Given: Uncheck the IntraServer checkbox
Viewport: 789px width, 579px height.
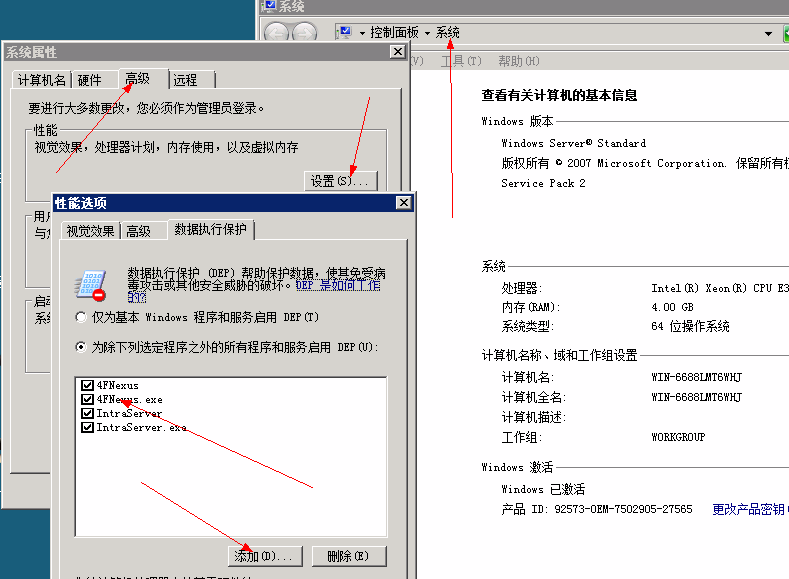Looking at the screenshot, I should [x=88, y=413].
